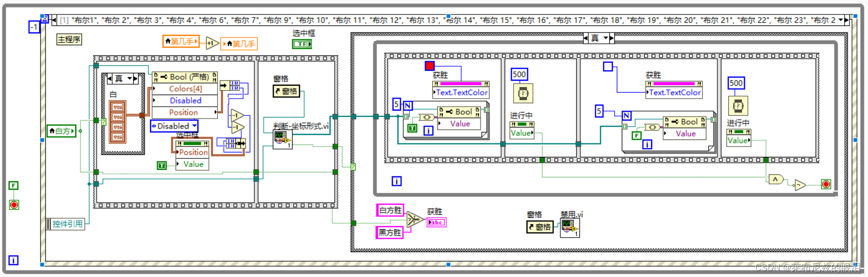Click the while loop stop terminal under F constant
The image size is (868, 277).
point(14,205)
